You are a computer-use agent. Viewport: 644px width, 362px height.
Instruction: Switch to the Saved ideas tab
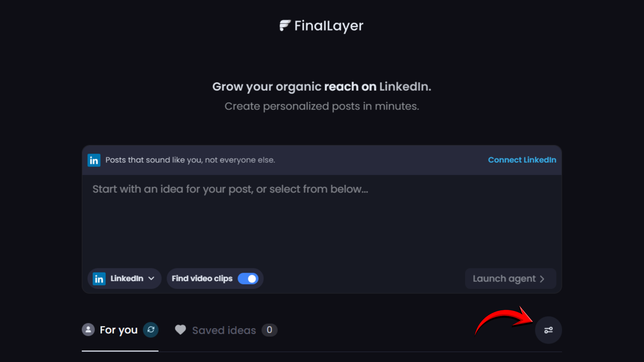224,330
